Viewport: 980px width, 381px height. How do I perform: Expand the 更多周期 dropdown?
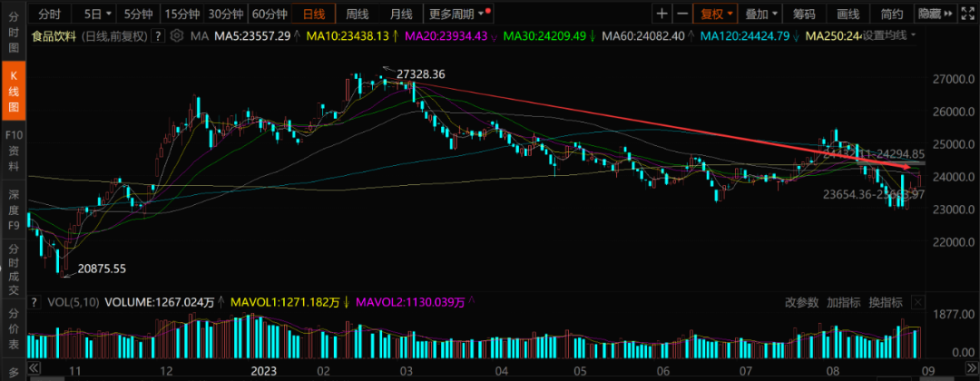coord(457,14)
